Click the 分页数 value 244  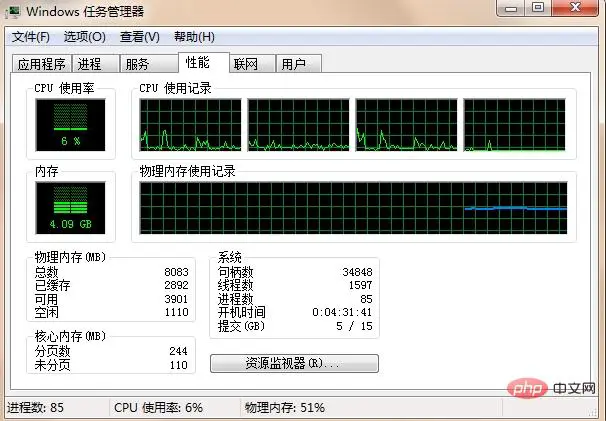178,351
